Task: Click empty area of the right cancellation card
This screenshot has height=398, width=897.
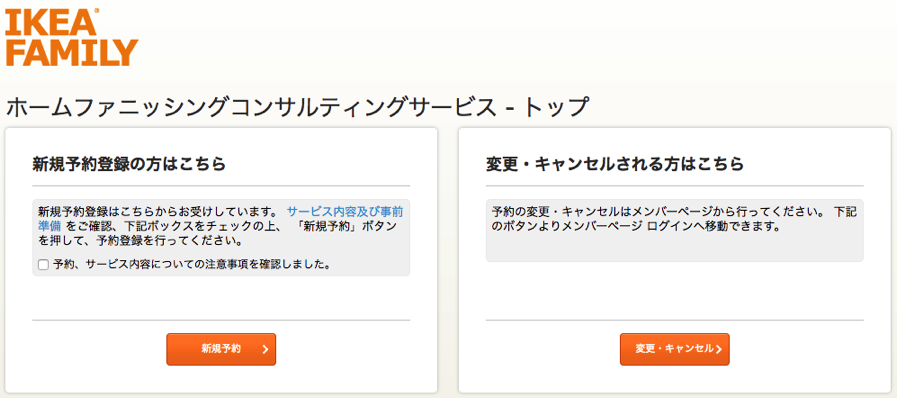Action: pos(674,290)
